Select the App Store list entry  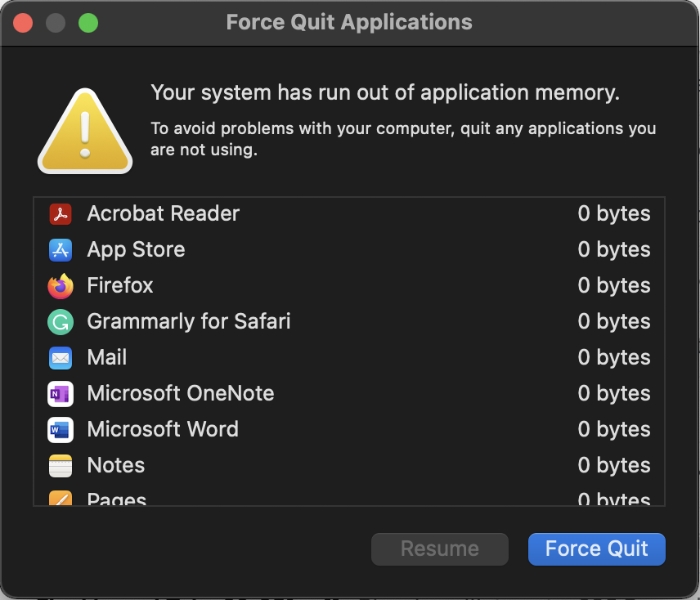[x=136, y=250]
